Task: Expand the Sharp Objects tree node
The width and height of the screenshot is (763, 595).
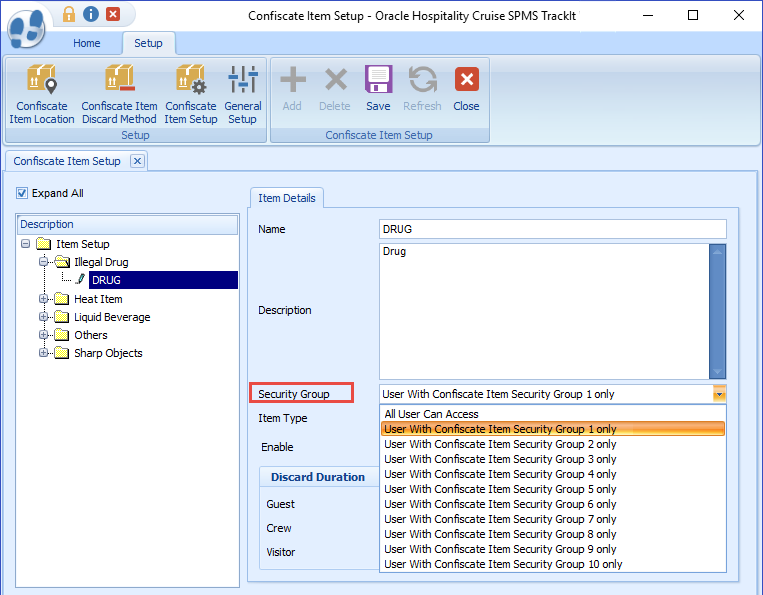Action: click(43, 353)
